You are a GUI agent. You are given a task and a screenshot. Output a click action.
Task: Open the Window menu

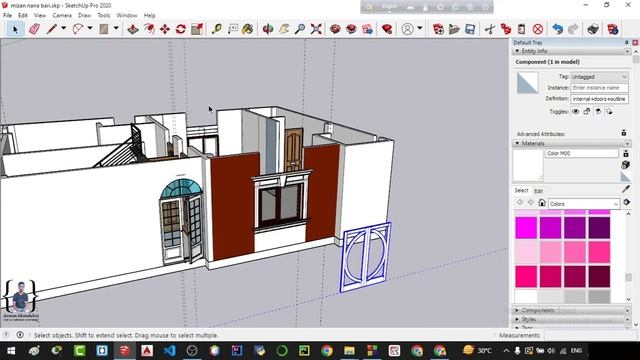pos(127,15)
